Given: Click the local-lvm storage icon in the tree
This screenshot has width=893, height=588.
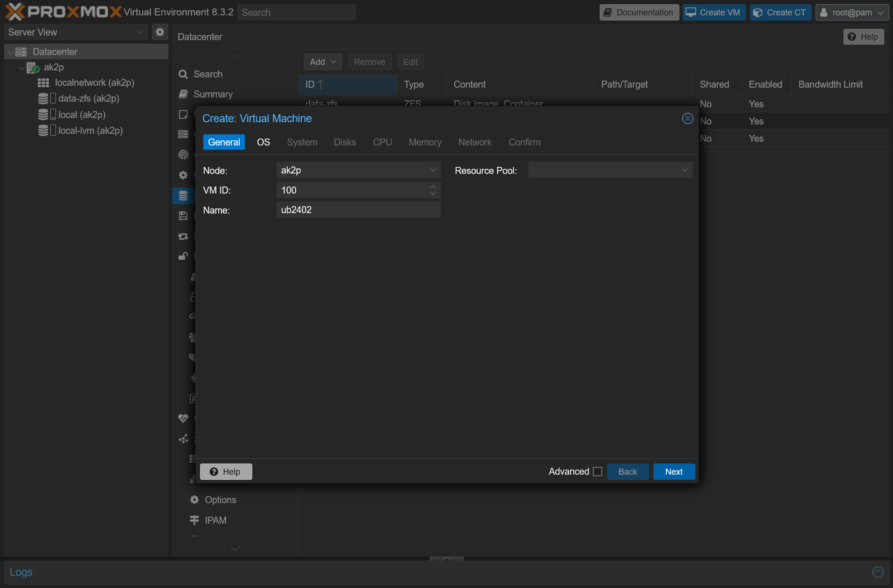Looking at the screenshot, I should (43, 130).
